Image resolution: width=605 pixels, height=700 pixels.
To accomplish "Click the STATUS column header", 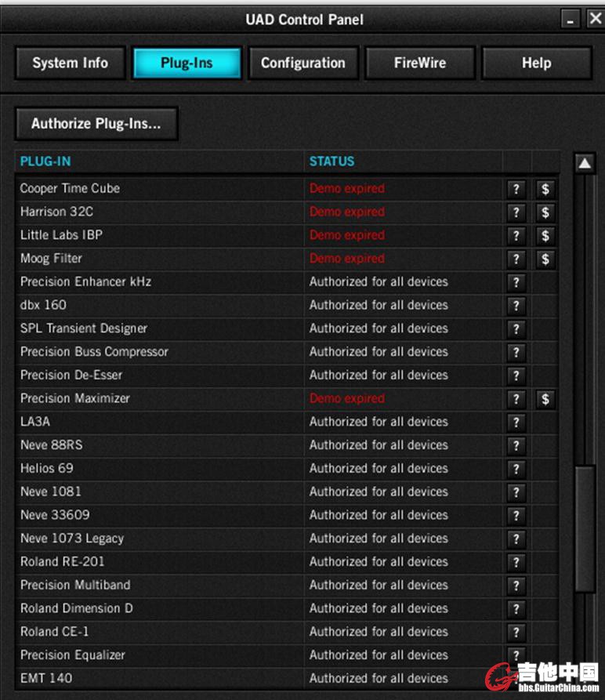I will pos(332,161).
